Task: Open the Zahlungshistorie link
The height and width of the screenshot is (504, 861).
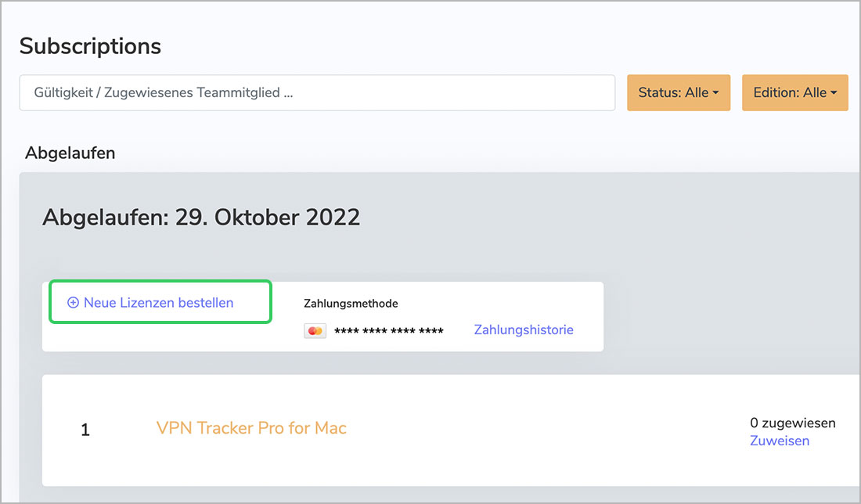Action: coord(523,329)
